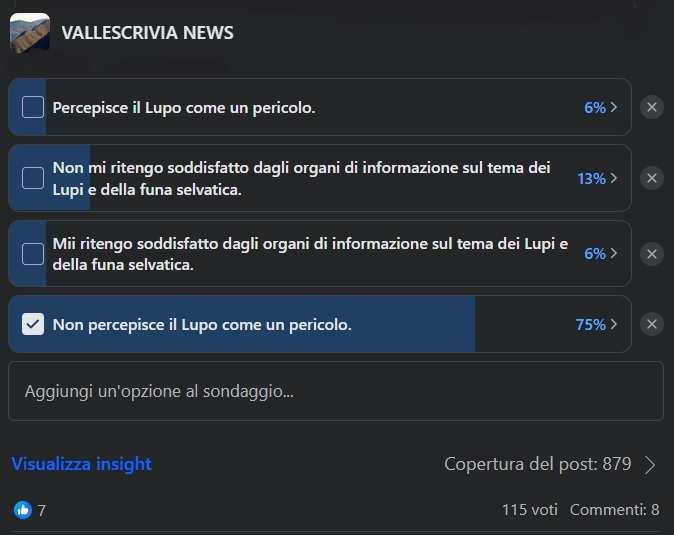Remove the 13% 'Non mi ritengo soddisfatto' option

point(652,178)
